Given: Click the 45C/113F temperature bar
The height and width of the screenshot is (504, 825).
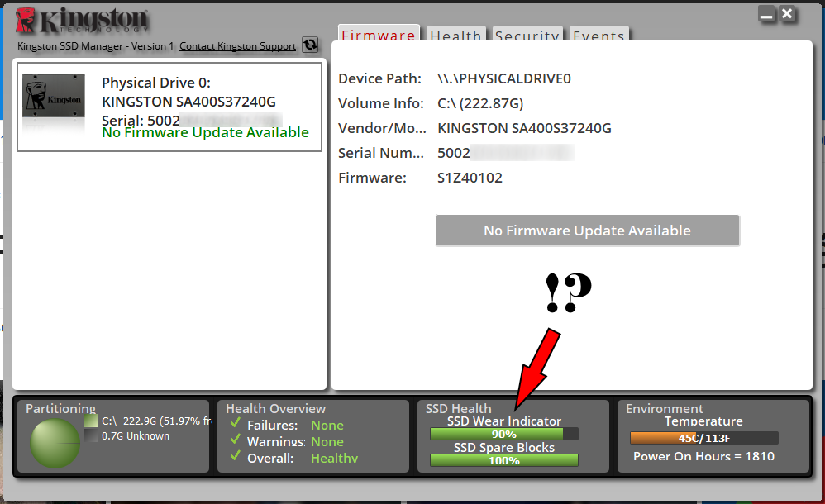Looking at the screenshot, I should click(704, 438).
